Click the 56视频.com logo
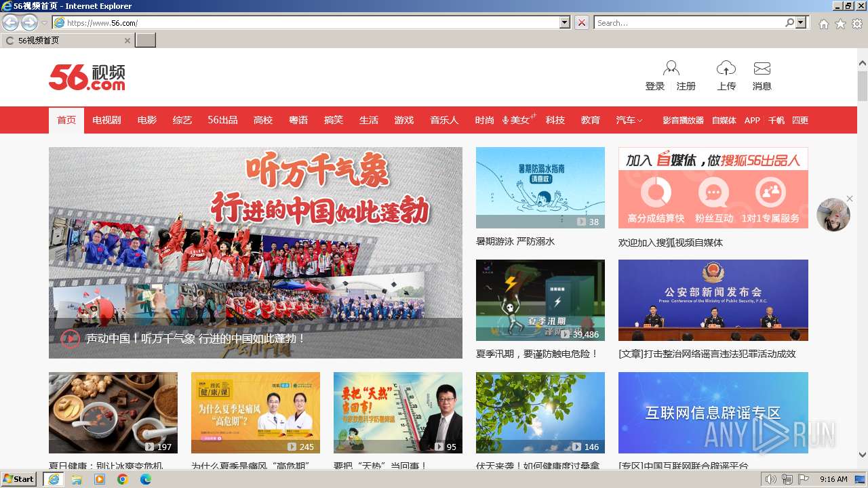The width and height of the screenshot is (868, 488). click(87, 77)
